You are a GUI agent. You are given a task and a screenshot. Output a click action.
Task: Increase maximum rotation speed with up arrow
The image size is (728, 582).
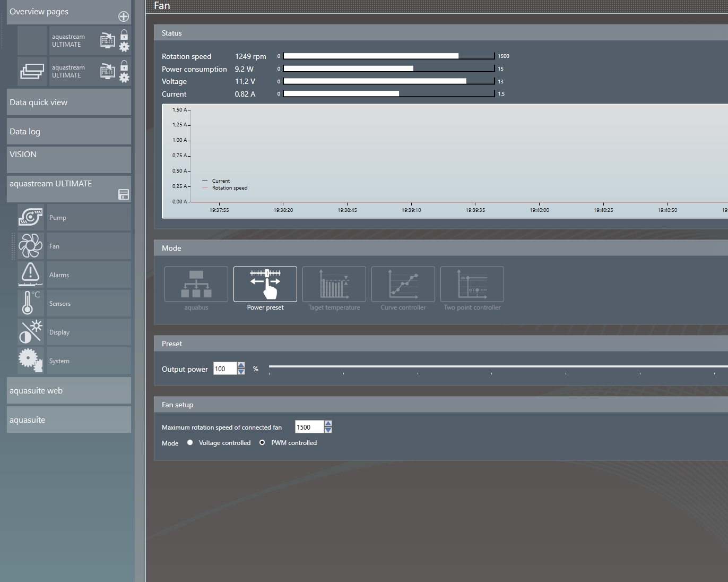(x=328, y=424)
